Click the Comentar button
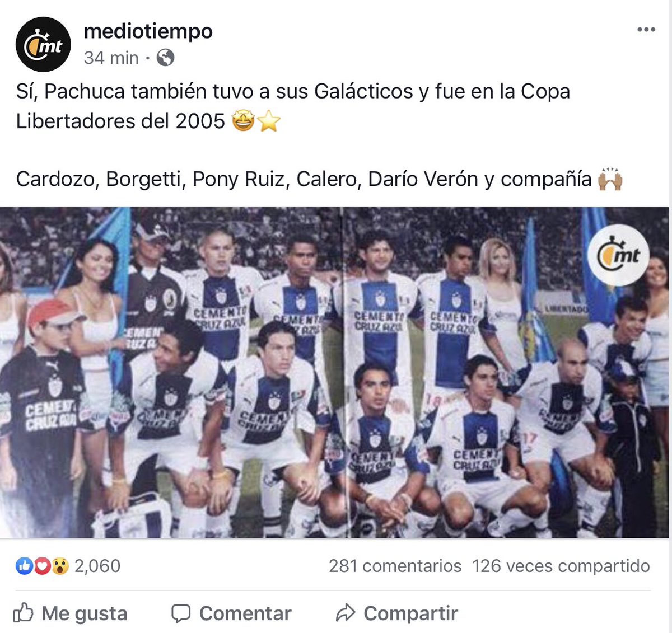This screenshot has width=672, height=633. pos(231,613)
